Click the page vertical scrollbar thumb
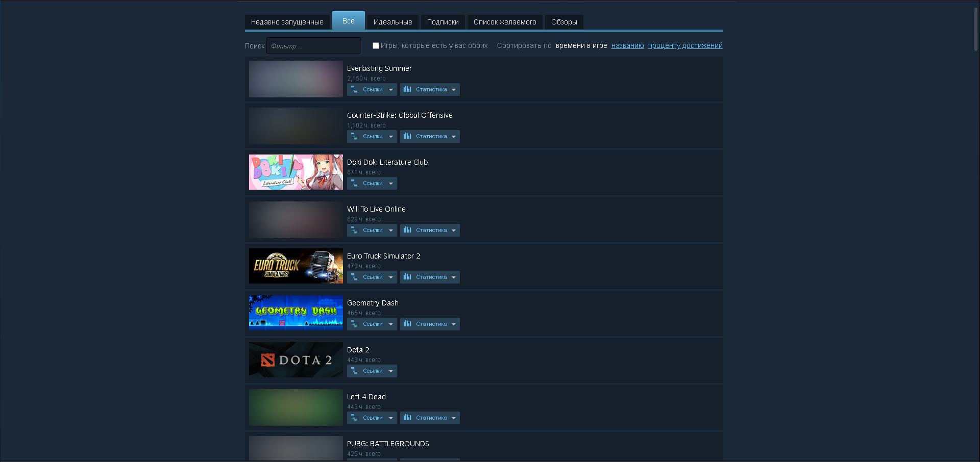The image size is (980, 462). point(976,29)
